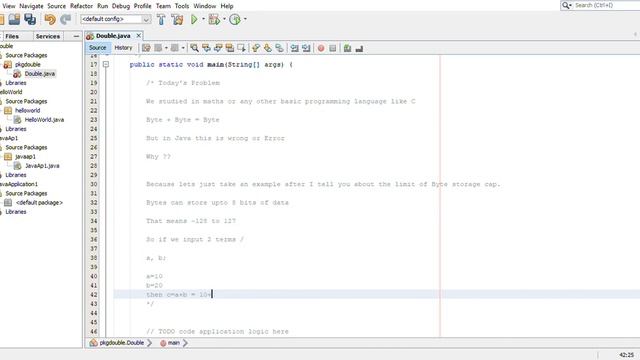640x360 pixels.
Task: Undo the last edit
Action: point(50,19)
